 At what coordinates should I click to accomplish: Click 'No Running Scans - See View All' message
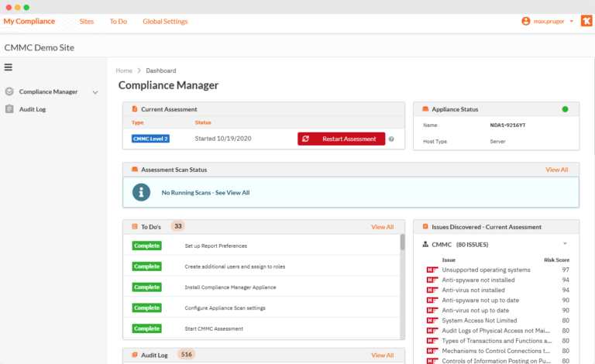[x=205, y=193]
